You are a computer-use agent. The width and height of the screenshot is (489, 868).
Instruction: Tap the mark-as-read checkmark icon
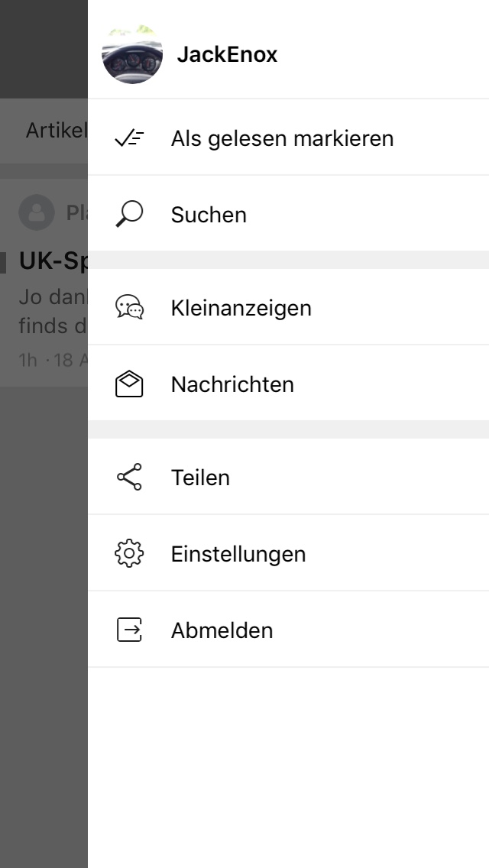(129, 138)
